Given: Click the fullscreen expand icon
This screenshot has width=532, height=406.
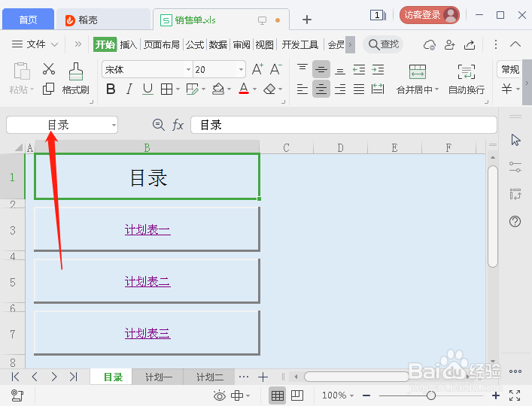Looking at the screenshot, I should [515, 395].
